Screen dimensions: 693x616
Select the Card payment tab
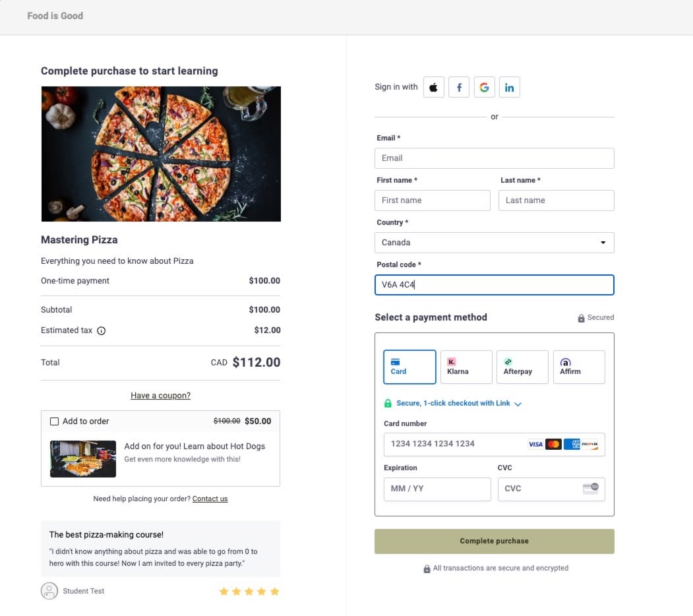[409, 366]
